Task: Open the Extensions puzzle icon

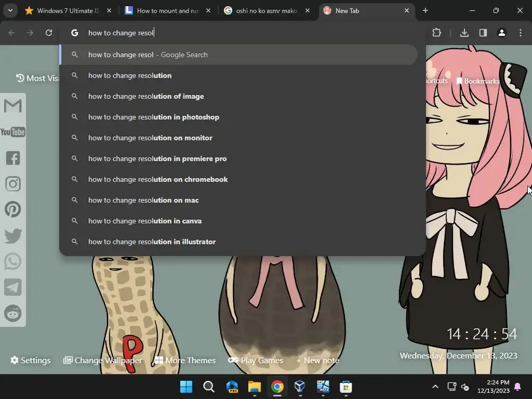Action: pyautogui.click(x=436, y=33)
